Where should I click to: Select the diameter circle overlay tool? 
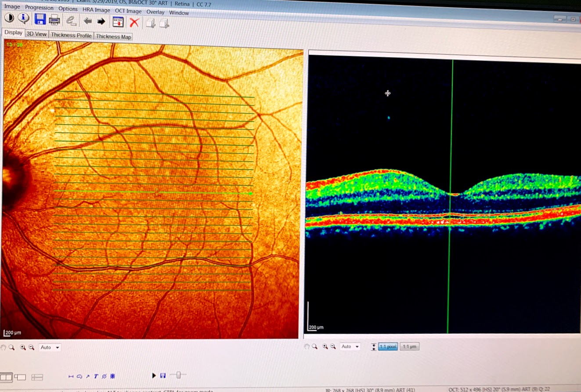click(x=104, y=376)
